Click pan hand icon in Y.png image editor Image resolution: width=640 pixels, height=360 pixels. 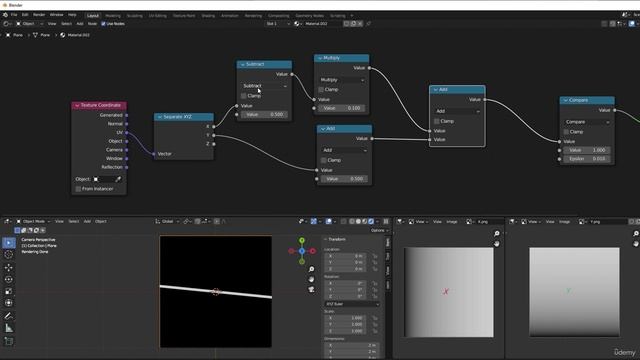tap(636, 244)
